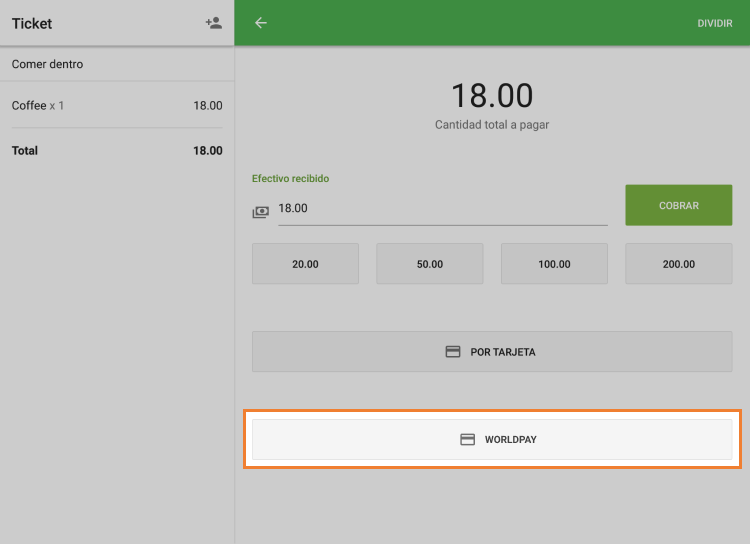Click the Ticket header title
Viewport: 750px width, 544px height.
(x=32, y=23)
